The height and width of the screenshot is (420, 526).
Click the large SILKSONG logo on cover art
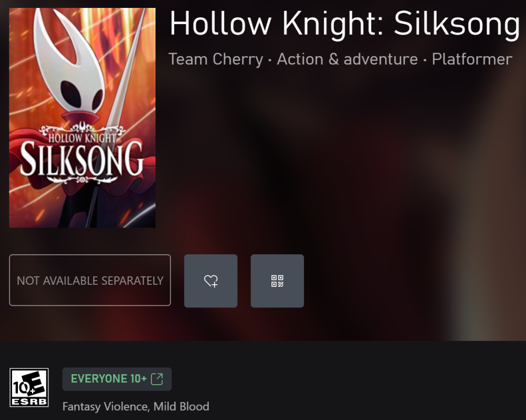click(82, 159)
